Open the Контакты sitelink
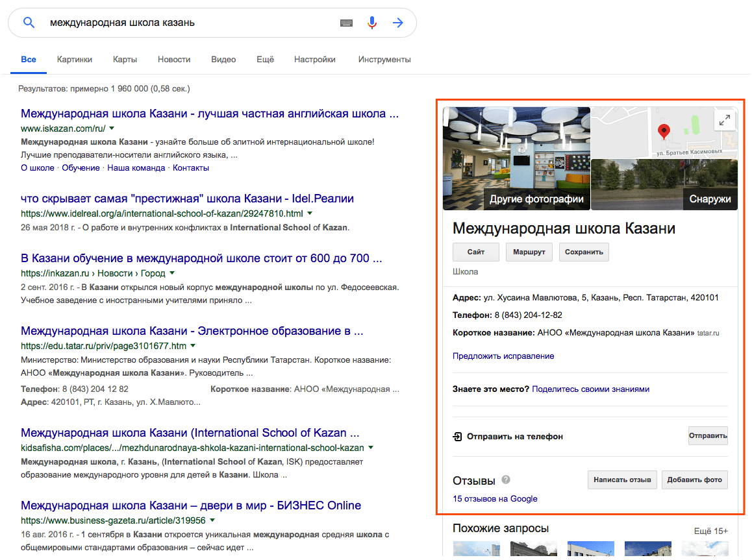This screenshot has width=752, height=560. pos(191,167)
